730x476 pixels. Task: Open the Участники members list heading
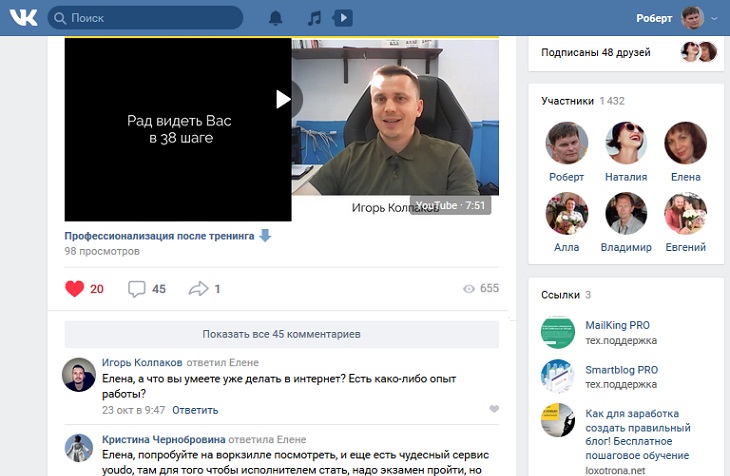(x=568, y=101)
